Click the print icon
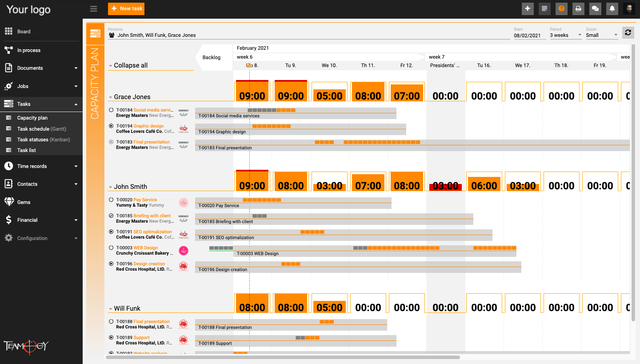Image resolution: width=640 pixels, height=364 pixels. pyautogui.click(x=578, y=9)
